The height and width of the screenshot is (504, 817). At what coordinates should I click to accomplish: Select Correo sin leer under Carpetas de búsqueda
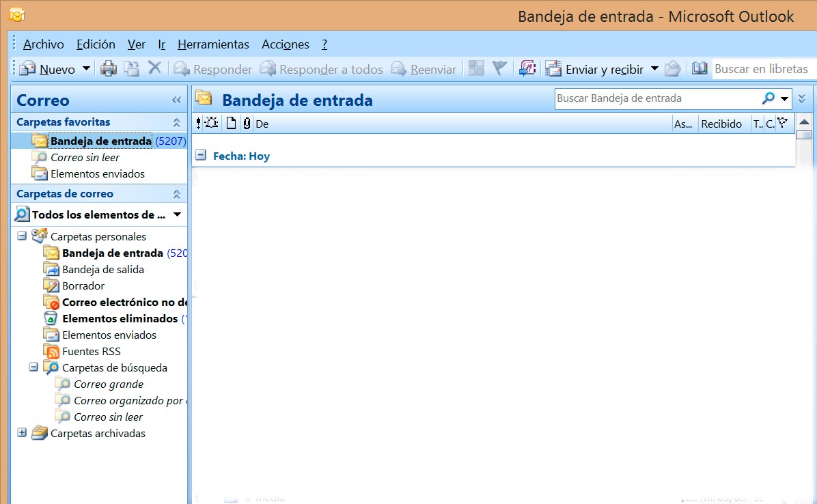tap(108, 417)
